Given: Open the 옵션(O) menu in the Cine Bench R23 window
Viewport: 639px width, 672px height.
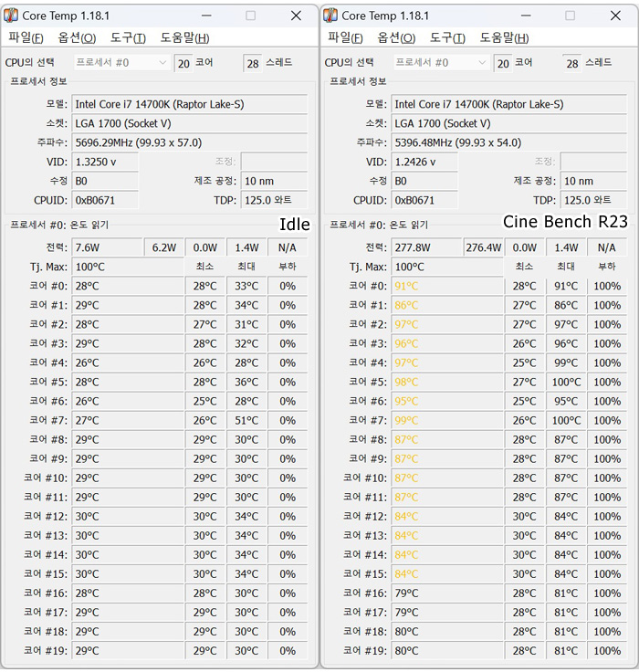Looking at the screenshot, I should tap(396, 37).
